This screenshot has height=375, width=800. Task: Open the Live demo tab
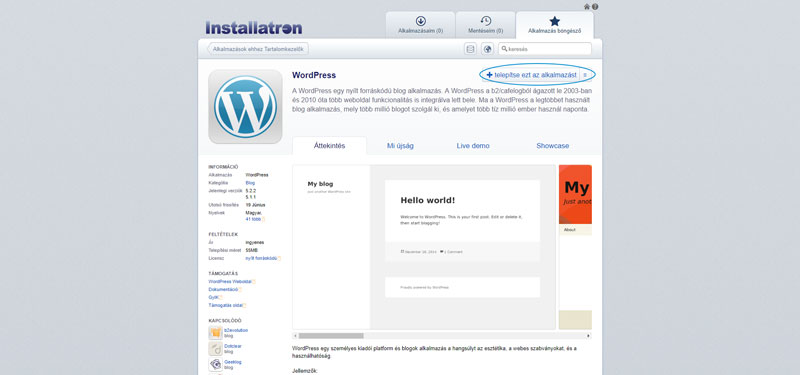tap(473, 146)
